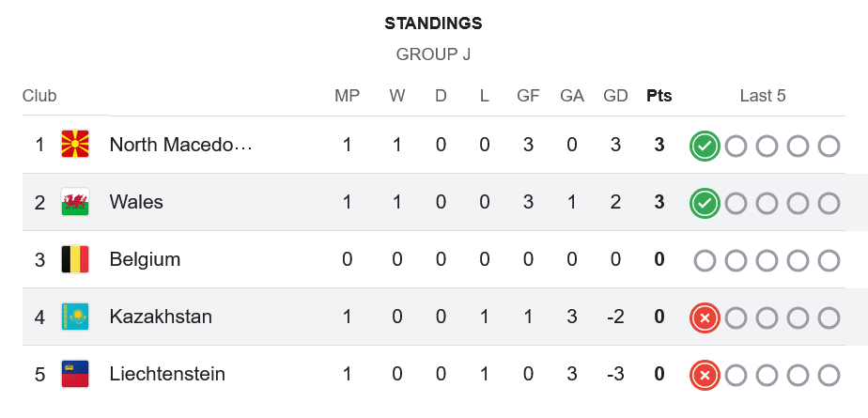
Task: Click the GD column header
Action: click(x=615, y=96)
